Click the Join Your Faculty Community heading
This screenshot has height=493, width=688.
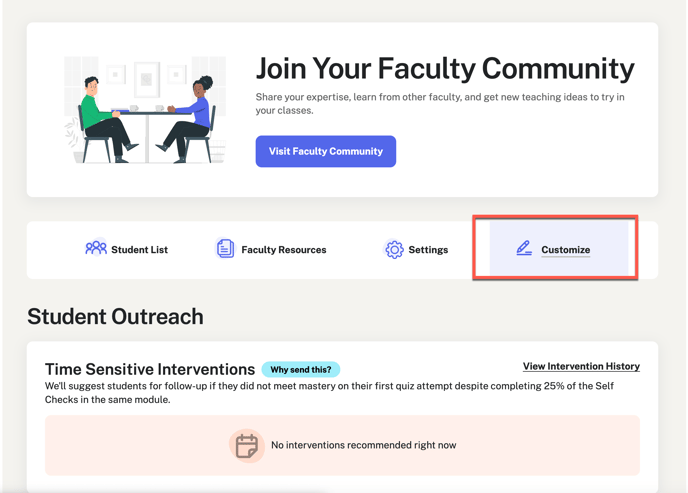coord(445,69)
